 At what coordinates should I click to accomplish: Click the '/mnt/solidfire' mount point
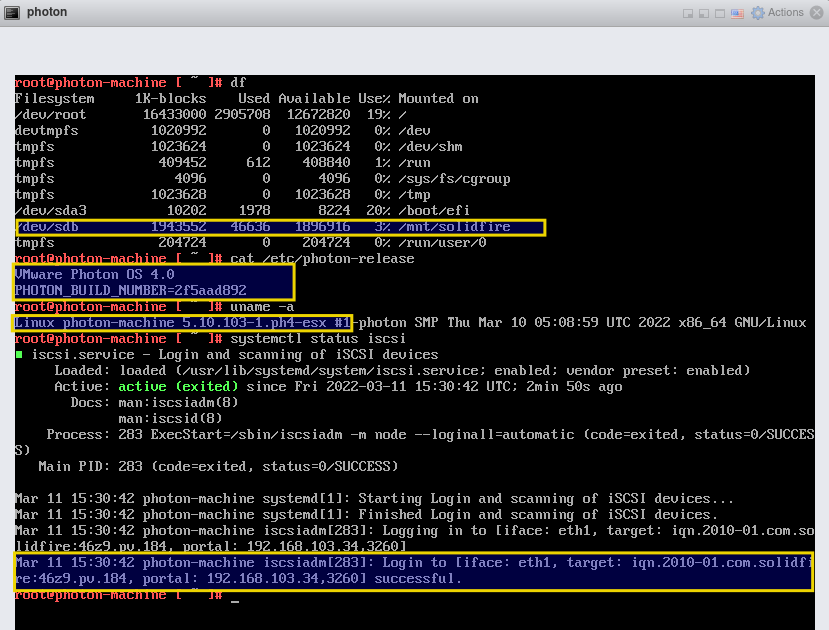(454, 227)
